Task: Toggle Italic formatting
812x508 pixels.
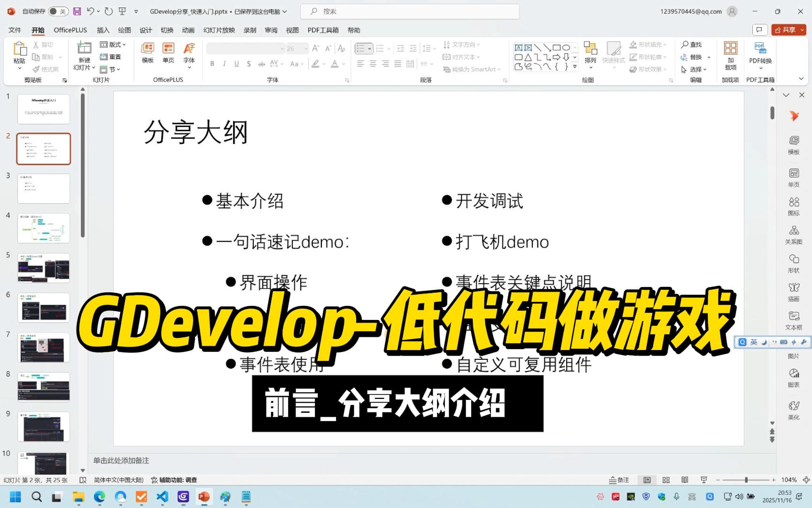Action: tap(224, 63)
